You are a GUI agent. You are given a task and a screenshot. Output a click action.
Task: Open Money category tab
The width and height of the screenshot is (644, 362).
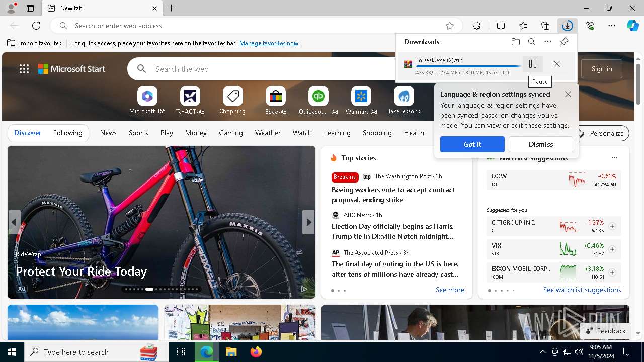click(x=196, y=133)
